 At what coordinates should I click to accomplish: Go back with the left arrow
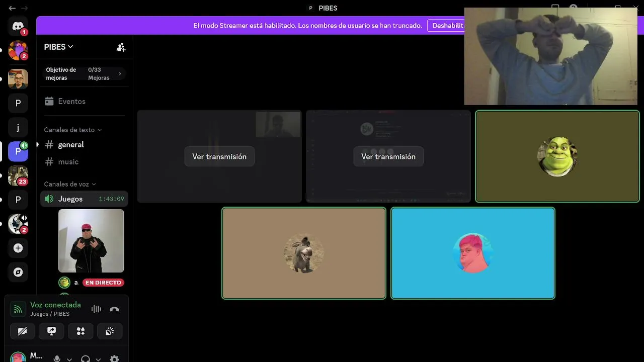tap(12, 8)
